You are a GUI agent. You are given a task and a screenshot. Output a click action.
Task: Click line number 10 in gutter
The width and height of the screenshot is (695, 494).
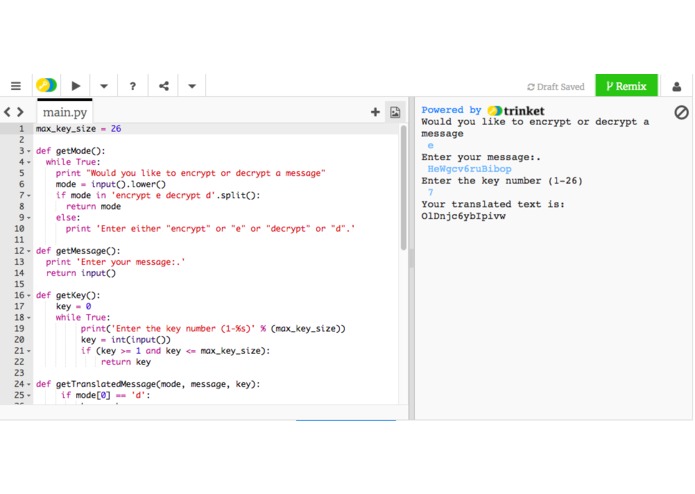(x=19, y=229)
